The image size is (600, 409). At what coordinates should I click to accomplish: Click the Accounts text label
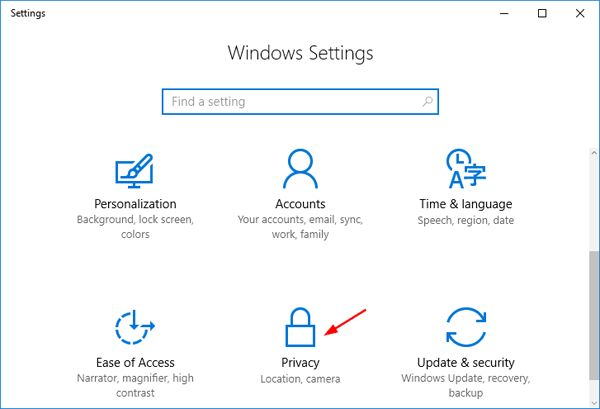[x=301, y=204]
